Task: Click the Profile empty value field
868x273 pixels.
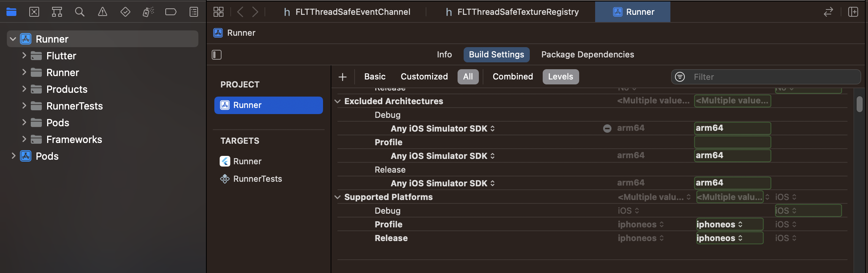Action: 733,142
